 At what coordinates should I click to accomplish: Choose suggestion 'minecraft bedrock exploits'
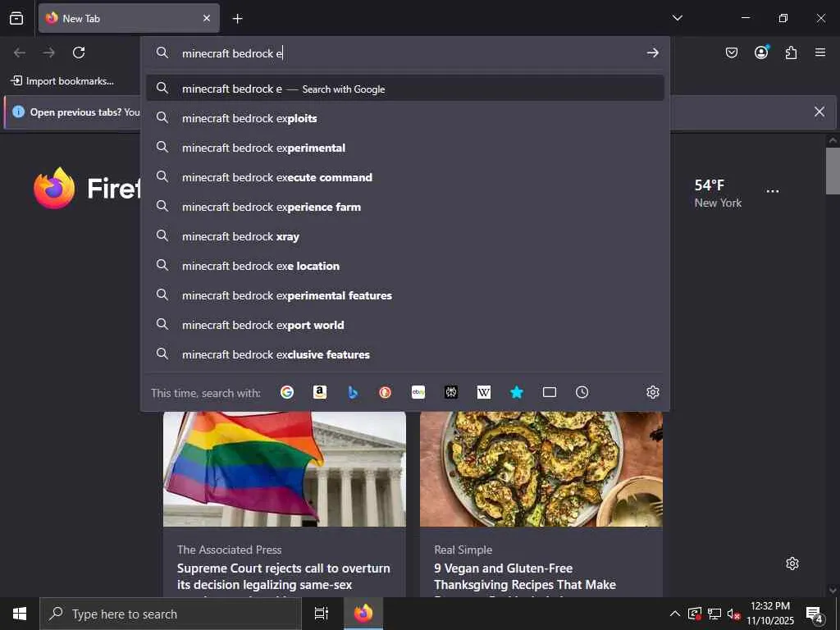click(405, 118)
